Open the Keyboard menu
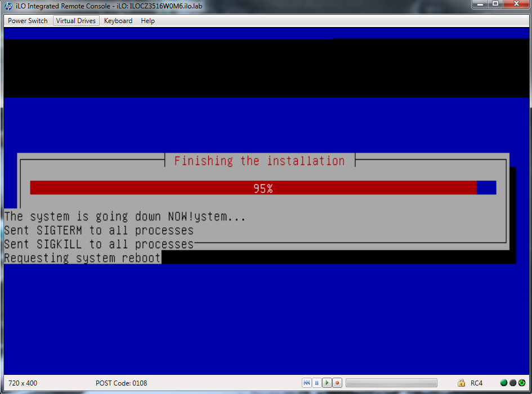Viewport: 532px width, 394px height. (118, 21)
